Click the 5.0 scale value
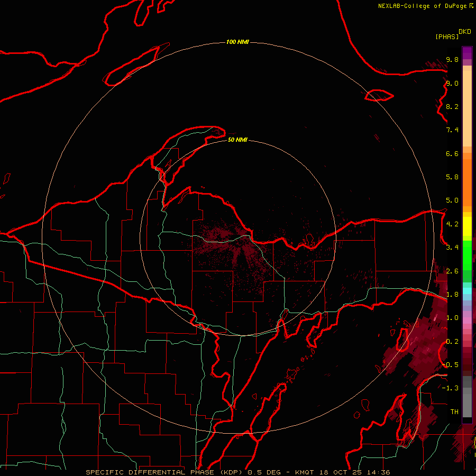 point(452,200)
